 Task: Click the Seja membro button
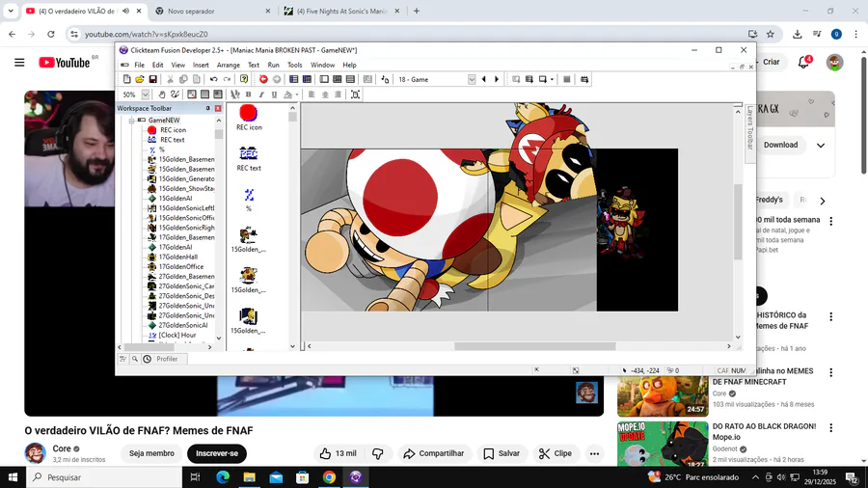pyautogui.click(x=151, y=453)
